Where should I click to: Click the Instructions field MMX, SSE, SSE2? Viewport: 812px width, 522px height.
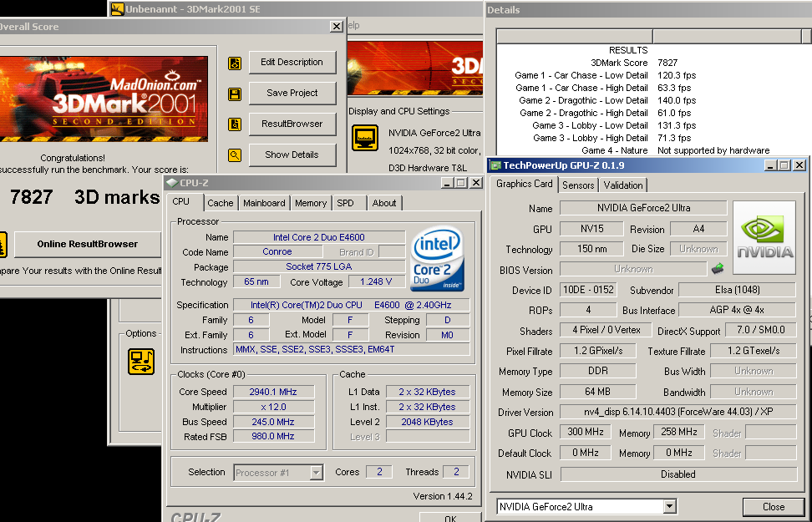(x=352, y=350)
